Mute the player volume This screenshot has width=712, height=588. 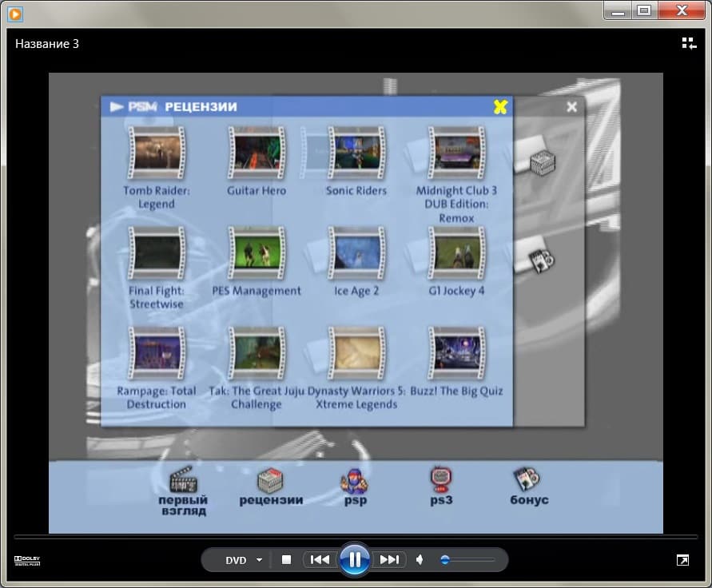click(420, 560)
